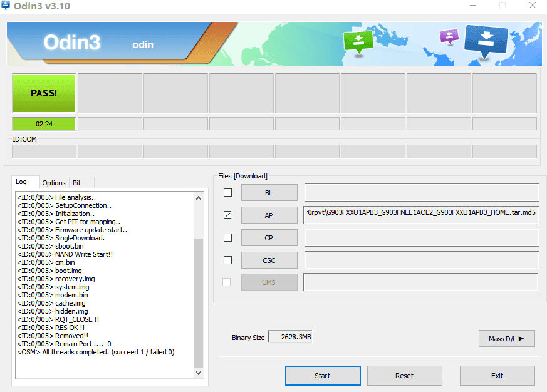Click the disabled UMS checkbox

[227, 282]
